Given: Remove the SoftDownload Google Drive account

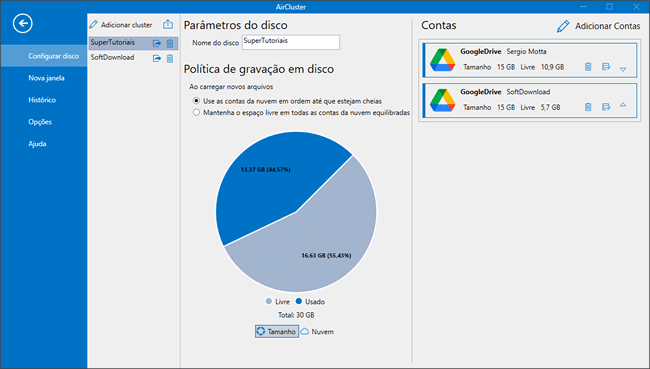Looking at the screenshot, I should pyautogui.click(x=588, y=107).
